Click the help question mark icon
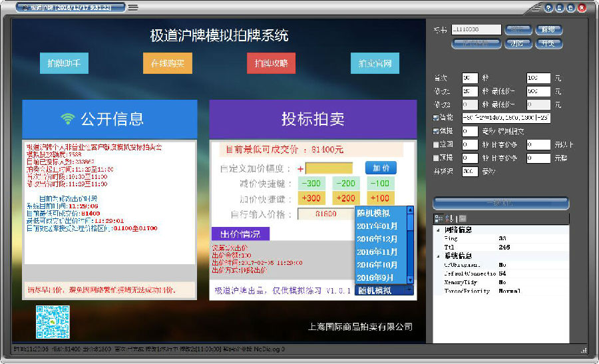 [x=548, y=8]
